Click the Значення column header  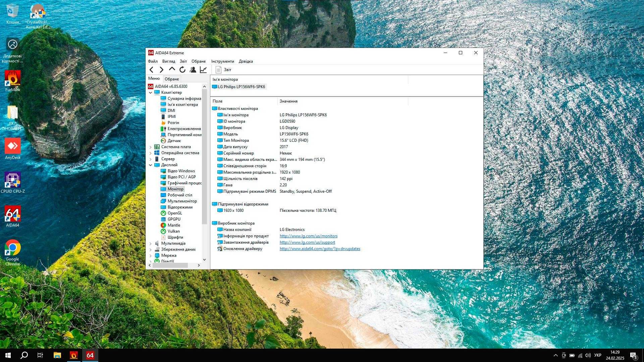click(343, 101)
